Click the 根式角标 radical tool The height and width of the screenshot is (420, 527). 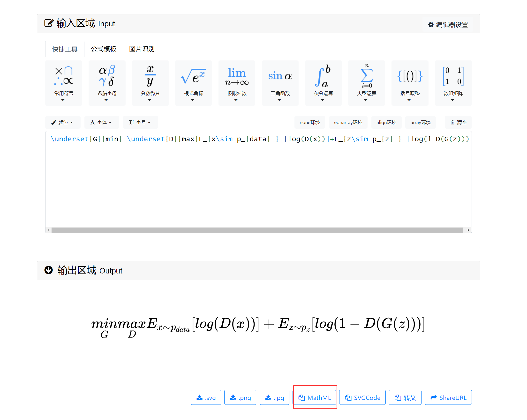pos(193,83)
